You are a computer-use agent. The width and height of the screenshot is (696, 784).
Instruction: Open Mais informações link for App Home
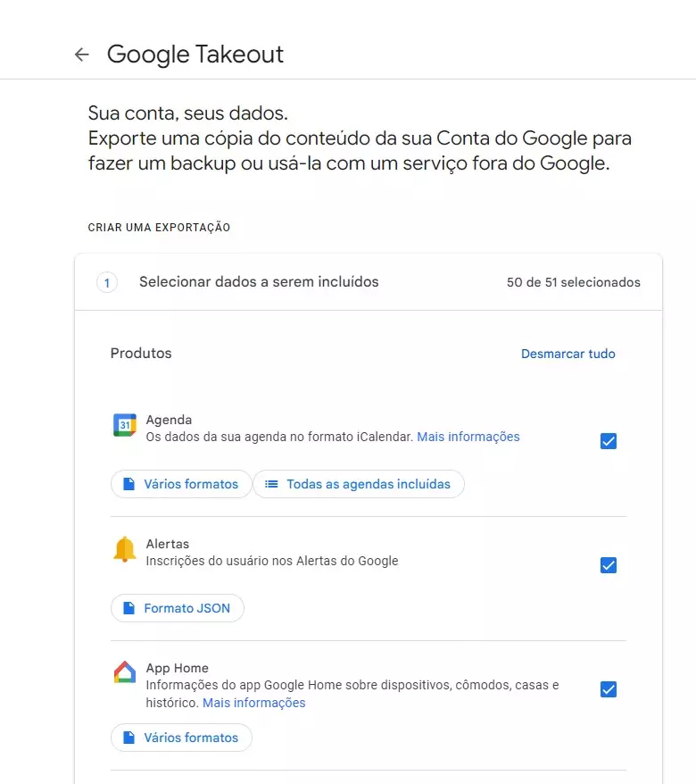click(x=253, y=703)
